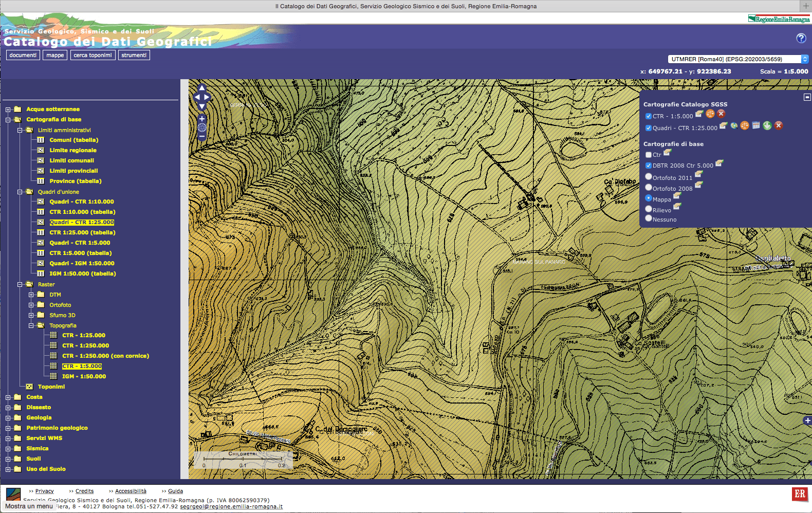Open metadata icon next to Ortofoto 2008
The height and width of the screenshot is (513, 812).
coord(698,185)
